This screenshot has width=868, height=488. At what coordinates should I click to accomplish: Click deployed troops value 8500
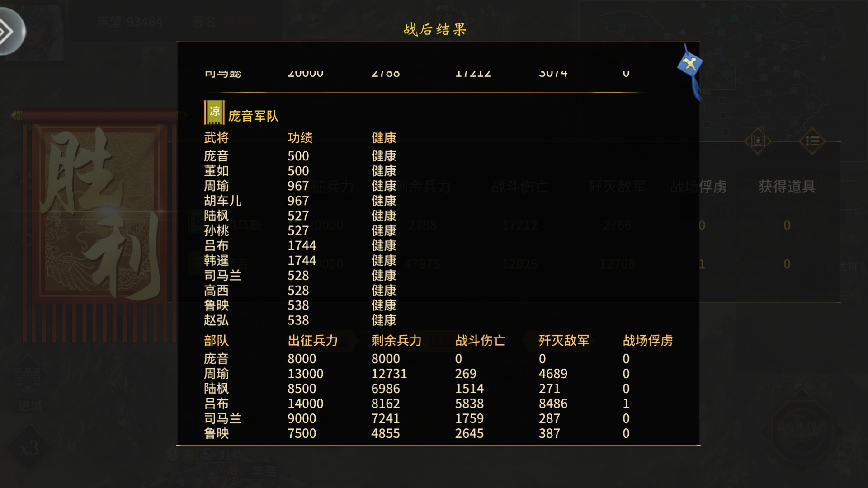pos(302,389)
